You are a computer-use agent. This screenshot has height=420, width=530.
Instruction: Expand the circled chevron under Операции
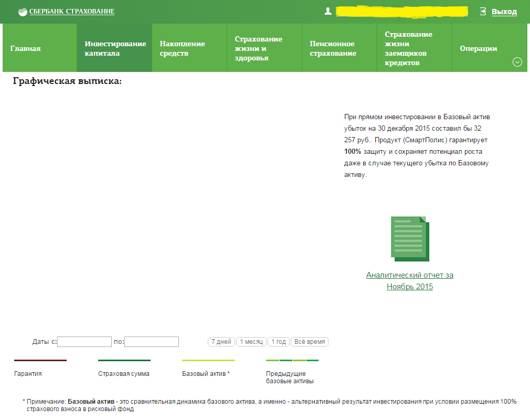[x=517, y=62]
